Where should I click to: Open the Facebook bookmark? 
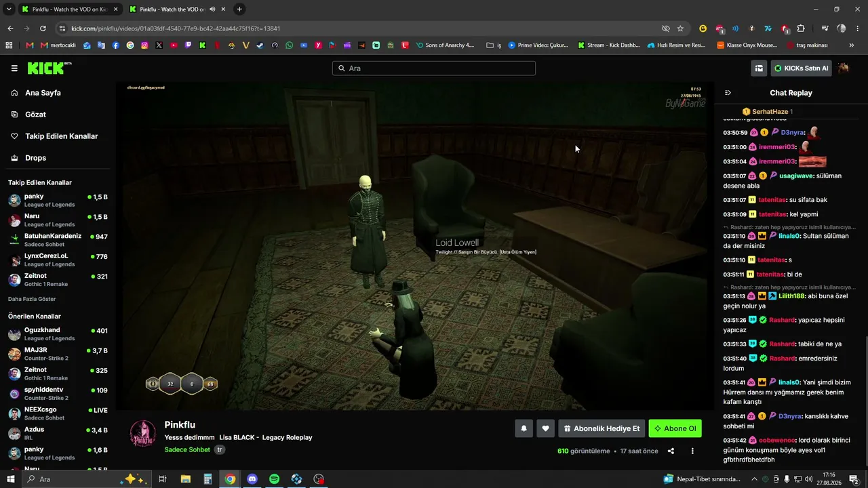[x=116, y=45]
